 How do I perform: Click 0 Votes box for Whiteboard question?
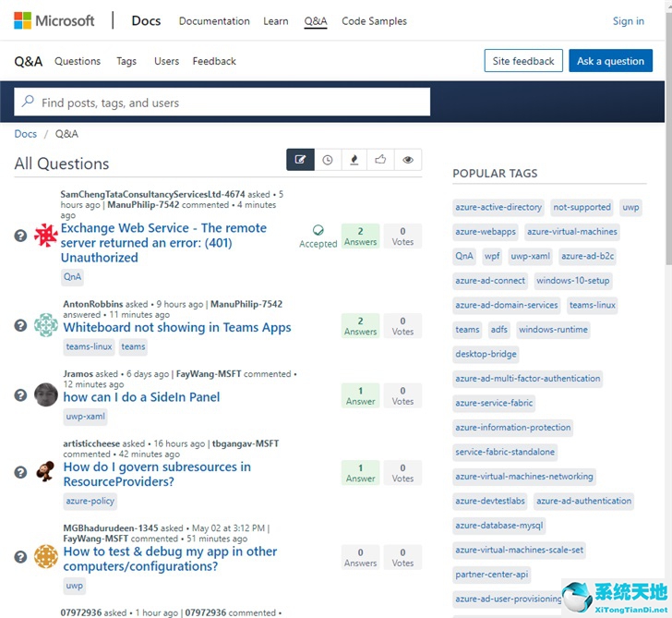pos(402,326)
